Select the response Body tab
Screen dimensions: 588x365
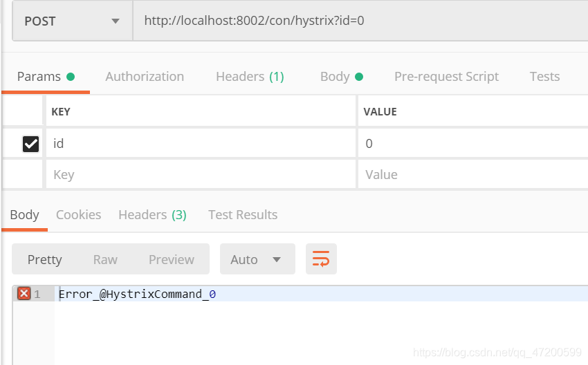[24, 215]
